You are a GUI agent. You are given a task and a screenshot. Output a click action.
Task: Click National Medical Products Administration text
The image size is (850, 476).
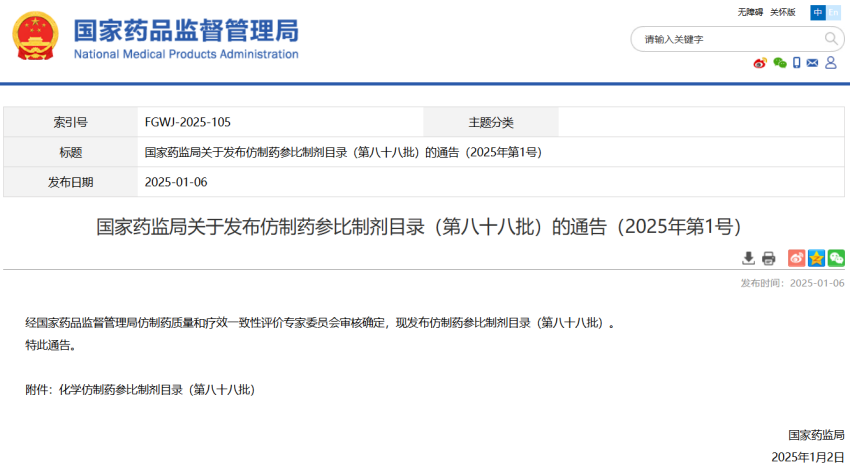[x=186, y=54]
